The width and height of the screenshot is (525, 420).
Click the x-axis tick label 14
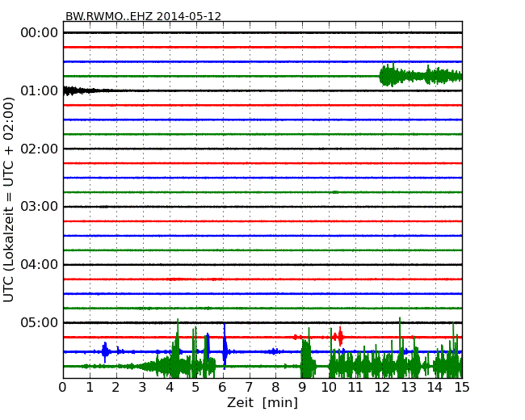click(x=435, y=388)
